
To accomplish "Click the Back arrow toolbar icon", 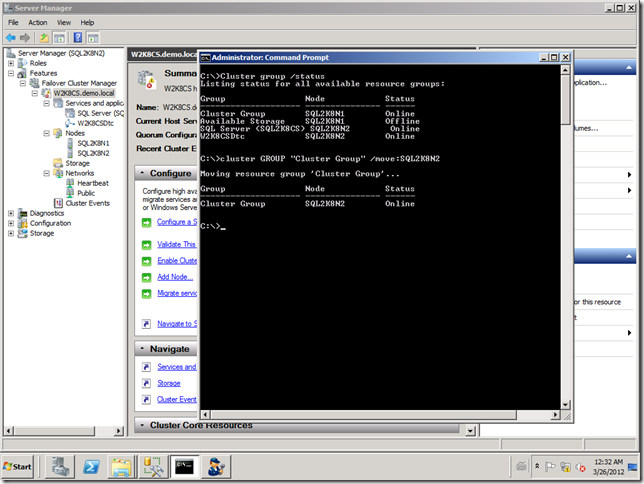I will tap(11, 38).
